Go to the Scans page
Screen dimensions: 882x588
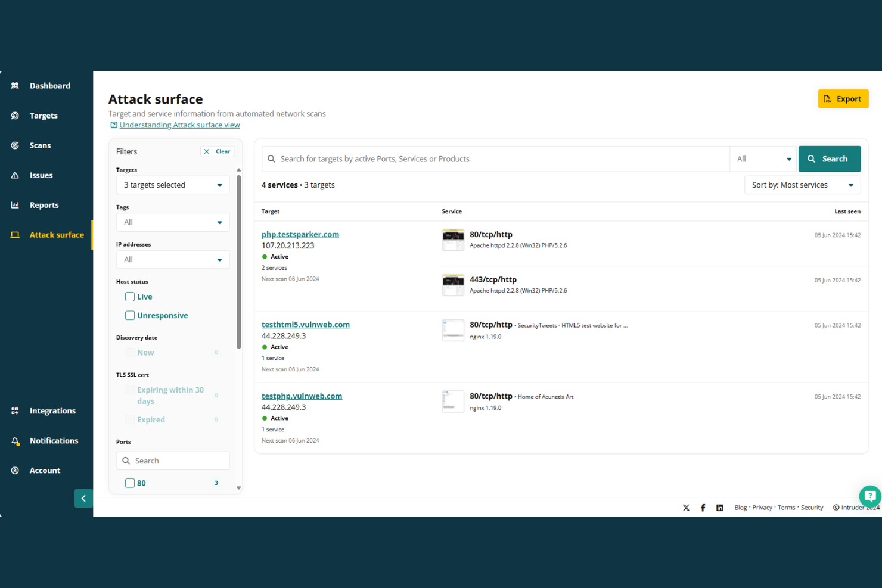(x=40, y=145)
